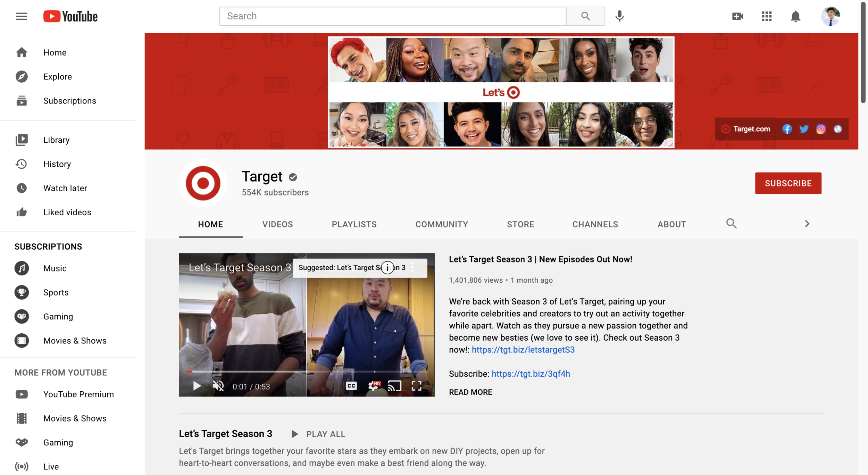This screenshot has width=868, height=475.
Task: Open the YouTube apps grid
Action: point(766,16)
